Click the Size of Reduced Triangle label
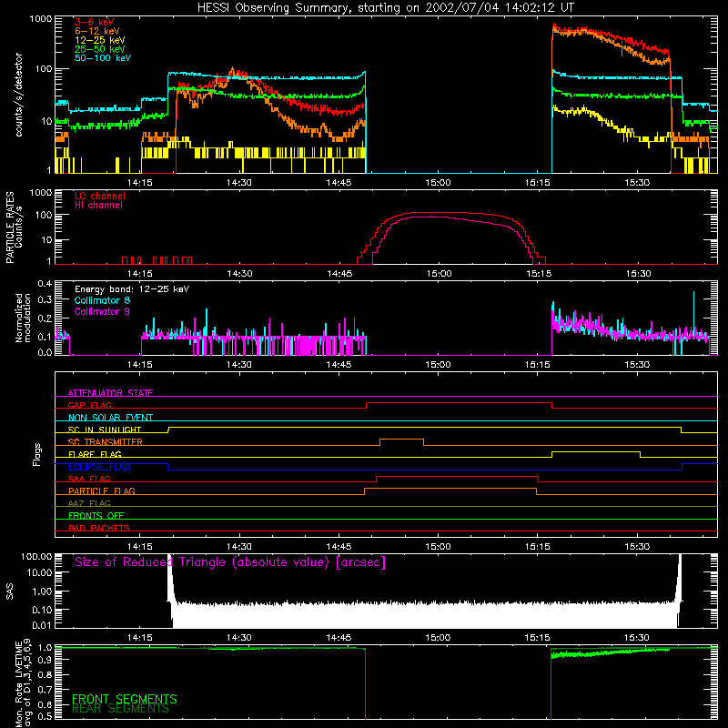728x728 pixels. coord(230,562)
